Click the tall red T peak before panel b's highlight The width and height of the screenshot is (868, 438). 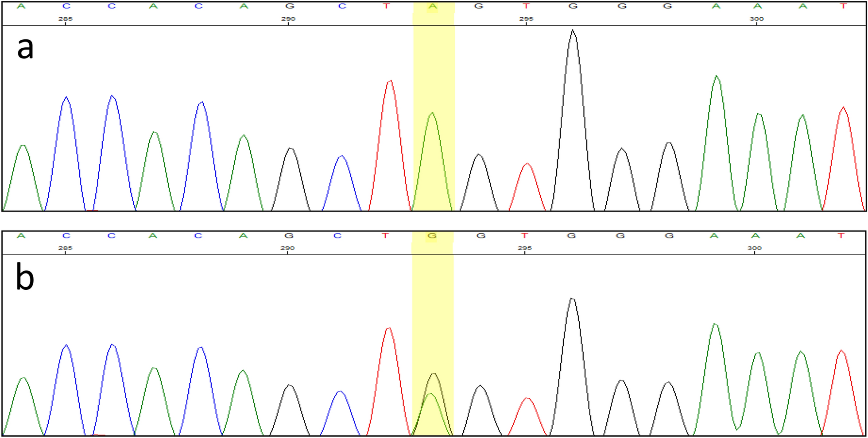point(389,381)
